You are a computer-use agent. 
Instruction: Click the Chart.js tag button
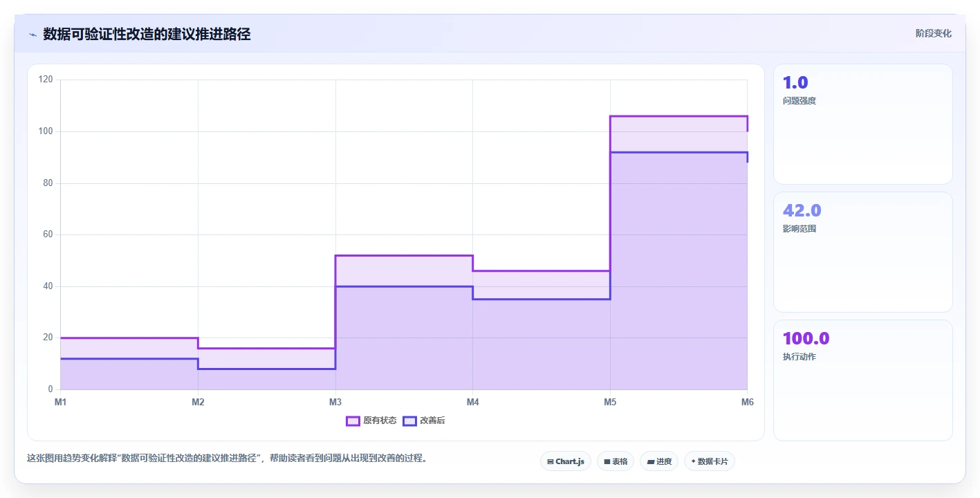(566, 461)
